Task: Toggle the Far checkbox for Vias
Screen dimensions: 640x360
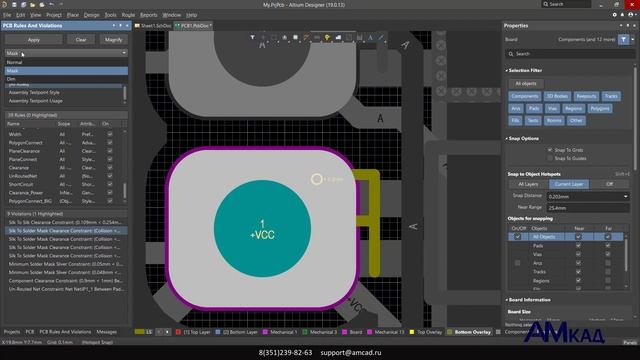Action: tap(608, 254)
